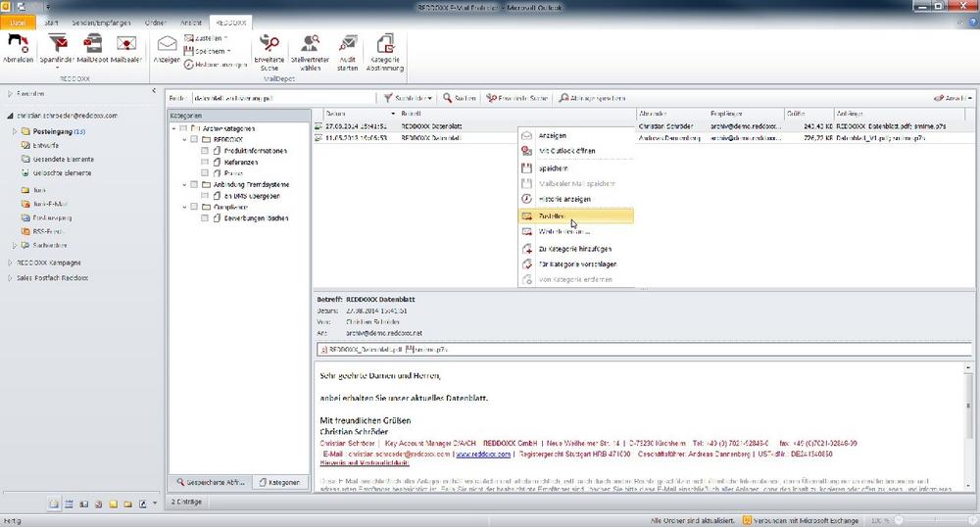Choose Zu Kategorie hinzufügen in context menu

pos(576,249)
